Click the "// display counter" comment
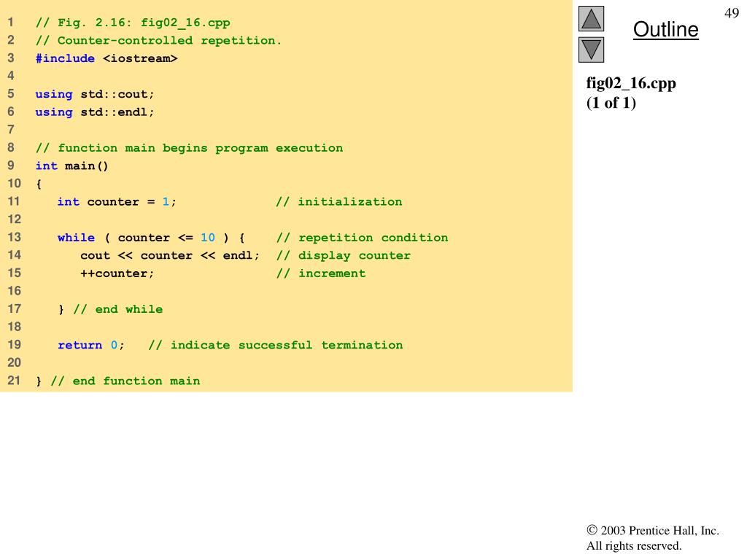This screenshot has height=560, width=747. pos(344,256)
